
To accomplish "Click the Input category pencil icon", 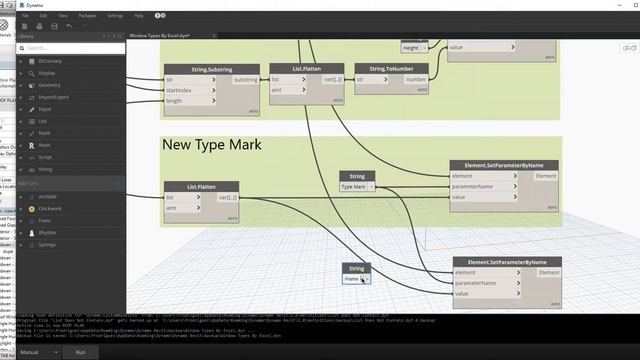I will coord(31,109).
